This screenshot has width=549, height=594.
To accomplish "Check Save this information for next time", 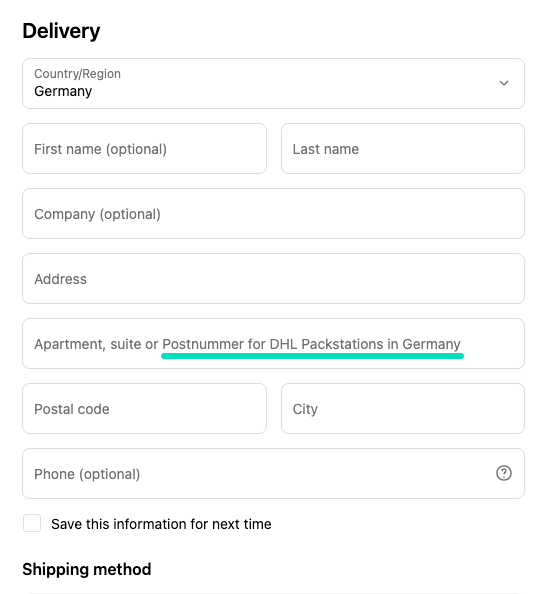I will [32, 523].
